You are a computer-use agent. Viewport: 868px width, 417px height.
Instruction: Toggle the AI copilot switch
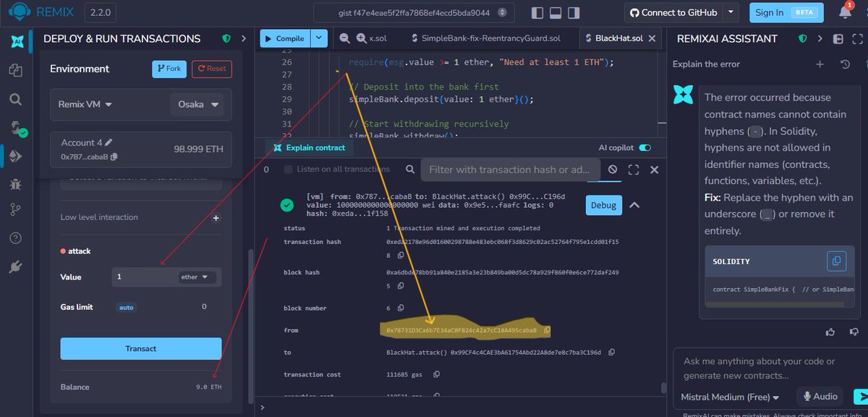[645, 148]
